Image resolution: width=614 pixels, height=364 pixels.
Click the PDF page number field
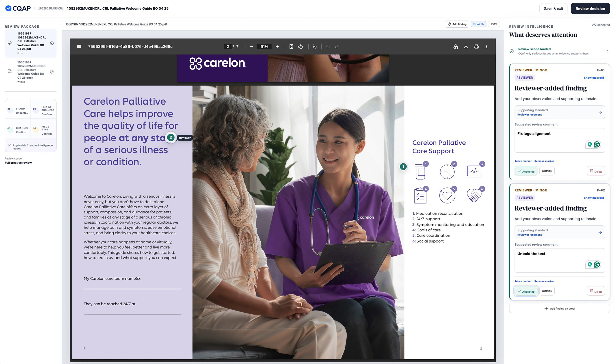[228, 47]
